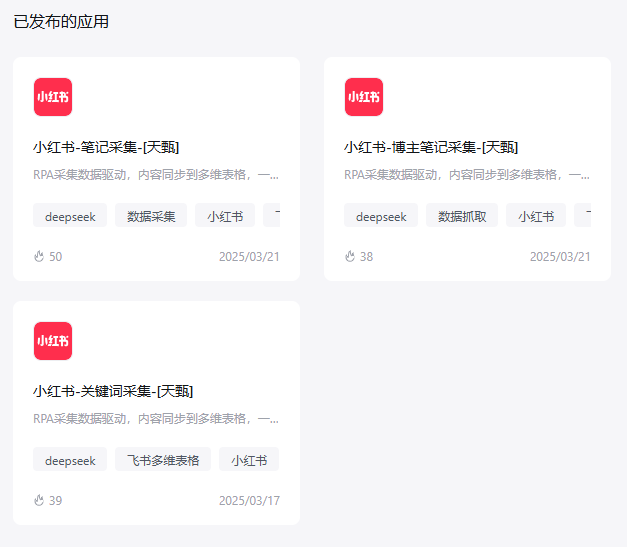The image size is (627, 547).
Task: Click the popularity count 38
Action: coord(367,257)
